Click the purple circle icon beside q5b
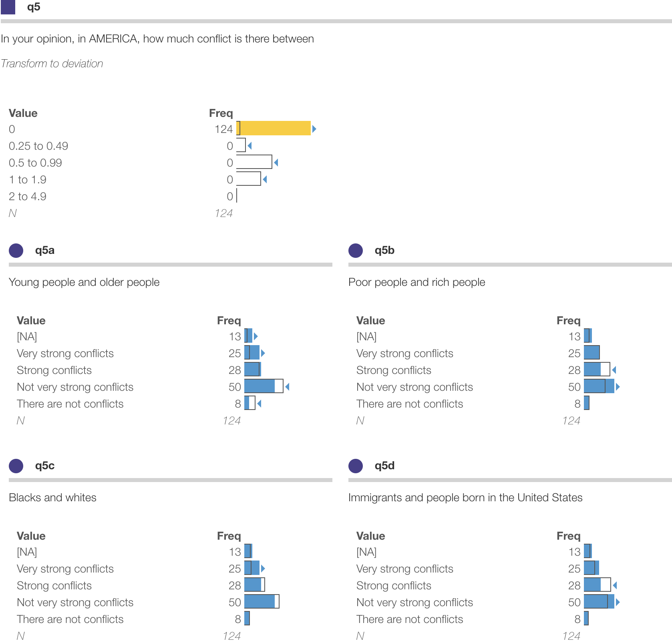The image size is (672, 643). [x=356, y=251]
